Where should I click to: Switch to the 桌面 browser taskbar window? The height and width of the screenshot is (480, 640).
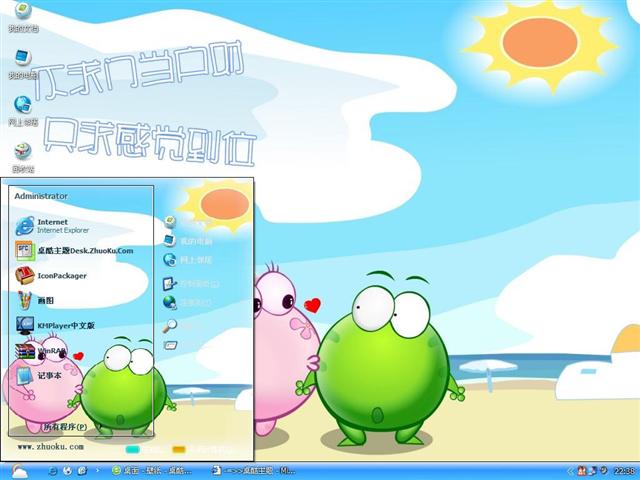point(152,471)
